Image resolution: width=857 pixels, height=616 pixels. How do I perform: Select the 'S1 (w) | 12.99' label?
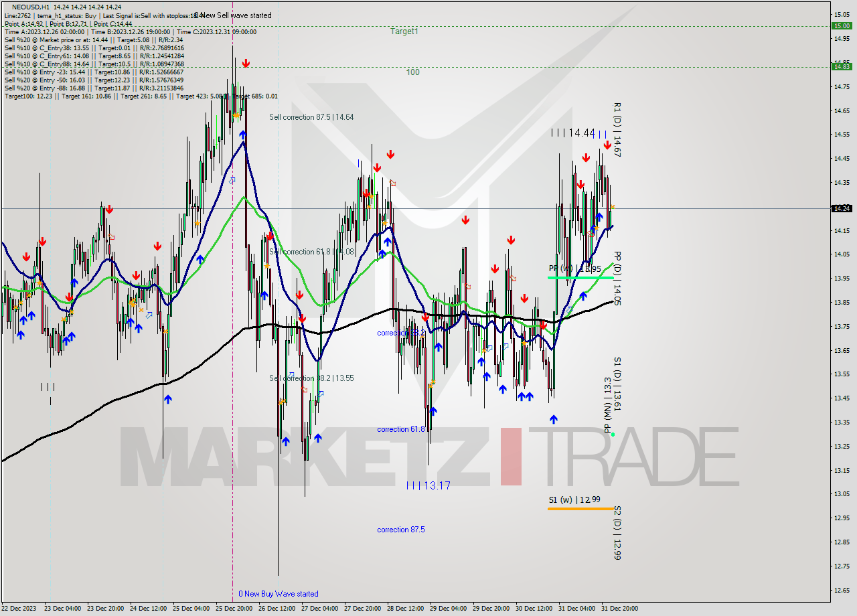click(x=574, y=499)
